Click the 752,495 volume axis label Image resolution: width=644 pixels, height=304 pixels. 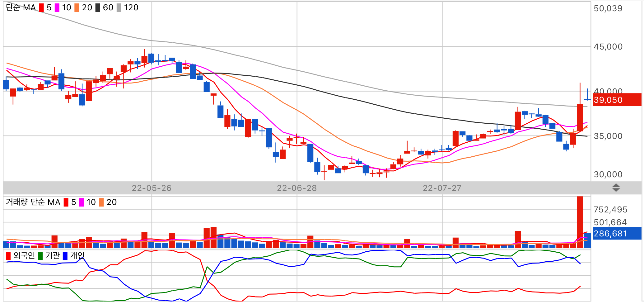(x=610, y=210)
